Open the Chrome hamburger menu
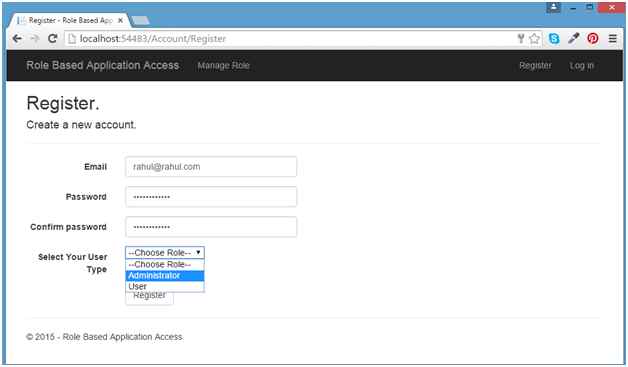The width and height of the screenshot is (628, 367). pos(612,38)
